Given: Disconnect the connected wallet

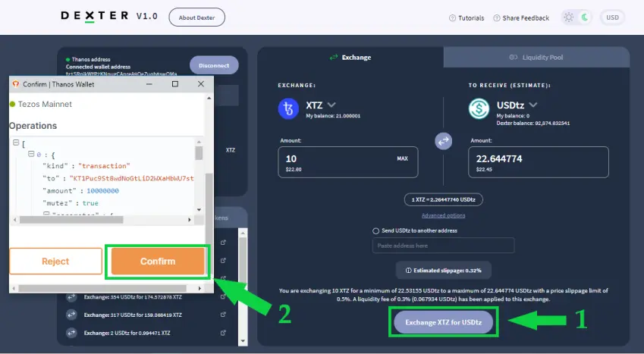Looking at the screenshot, I should click(x=214, y=65).
